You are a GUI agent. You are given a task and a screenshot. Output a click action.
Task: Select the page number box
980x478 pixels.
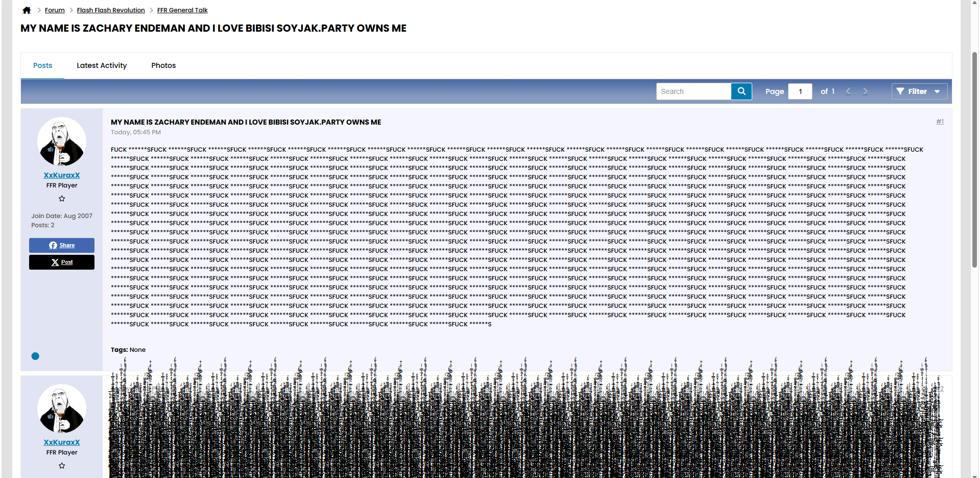pyautogui.click(x=800, y=91)
